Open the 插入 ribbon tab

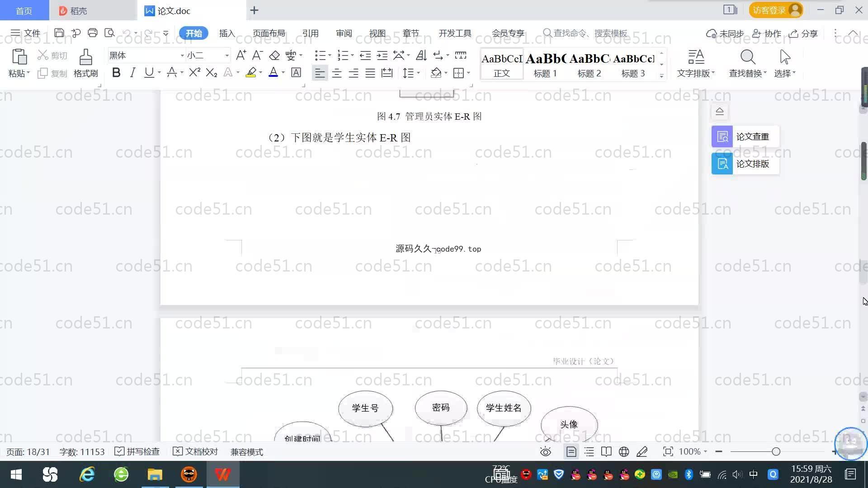[x=227, y=33]
